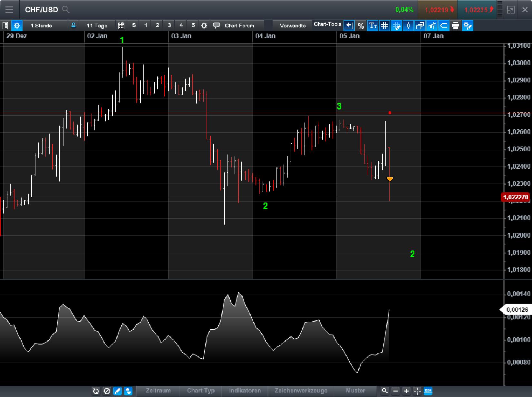The height and width of the screenshot is (397, 532).
Task: Open the text annotation tool (Tt icon)
Action: pos(373,25)
